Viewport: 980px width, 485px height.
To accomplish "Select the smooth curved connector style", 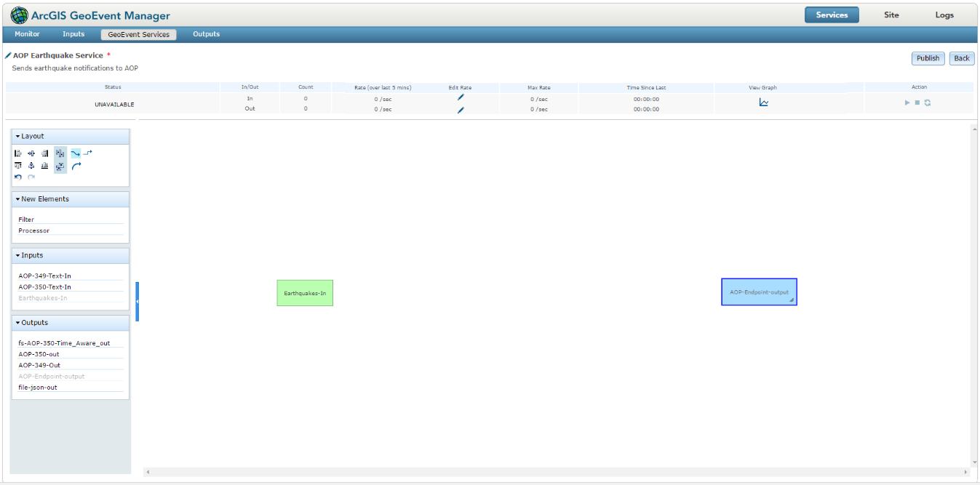I will click(75, 153).
